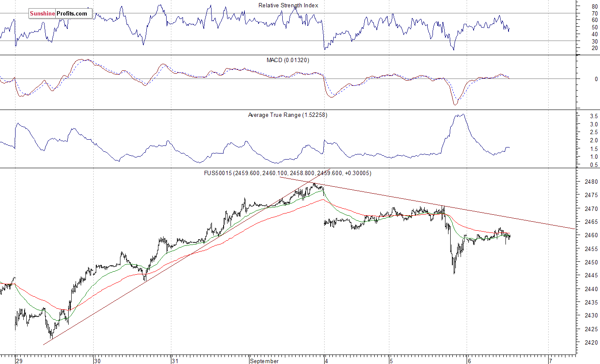Click the FUS50015 price chart title
This screenshot has width=600, height=364.
coord(287,173)
